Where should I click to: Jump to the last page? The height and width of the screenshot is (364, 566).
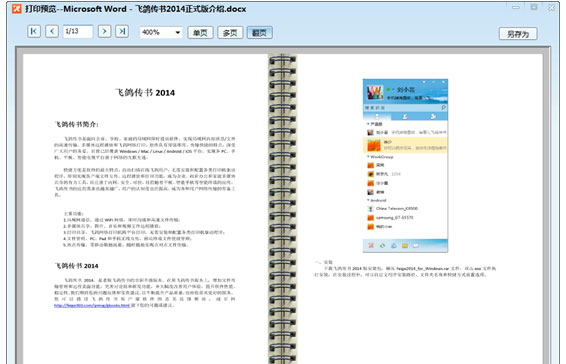(x=122, y=31)
